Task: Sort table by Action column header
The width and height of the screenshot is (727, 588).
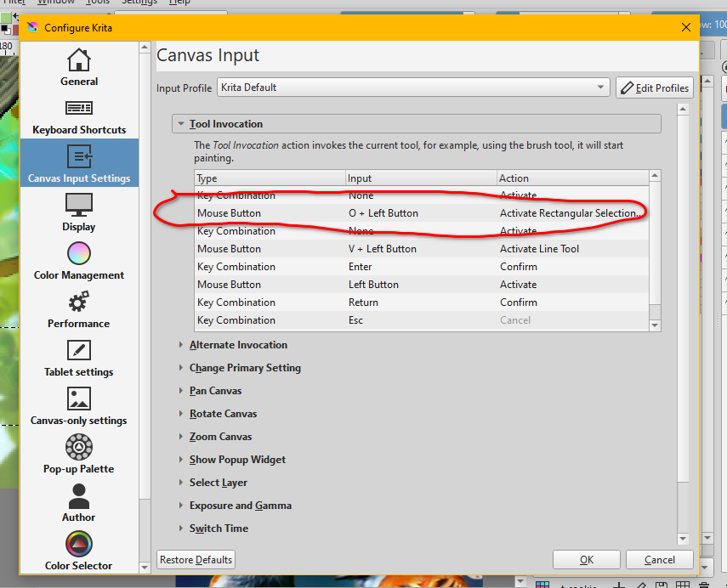Action: click(x=572, y=178)
